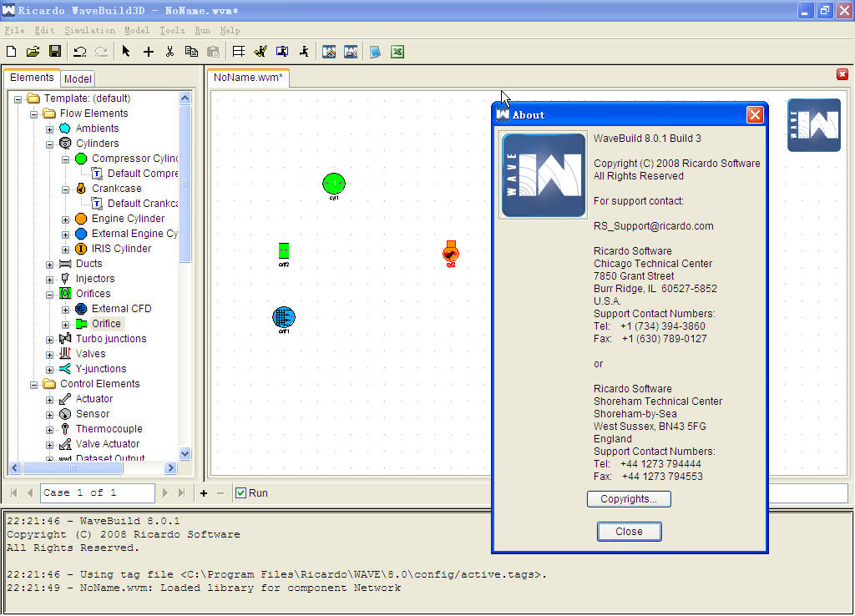Click the runner in blue screen icon
The height and width of the screenshot is (616, 855).
(x=282, y=52)
